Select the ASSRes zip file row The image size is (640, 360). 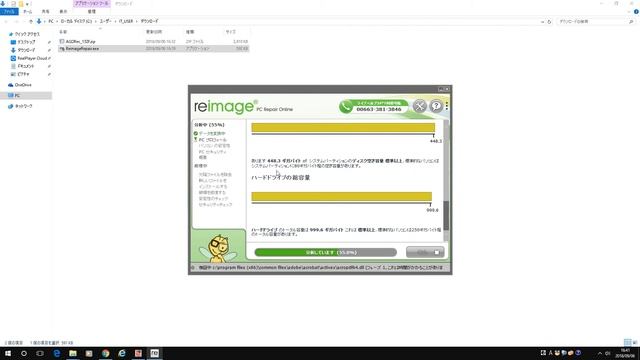coord(153,41)
